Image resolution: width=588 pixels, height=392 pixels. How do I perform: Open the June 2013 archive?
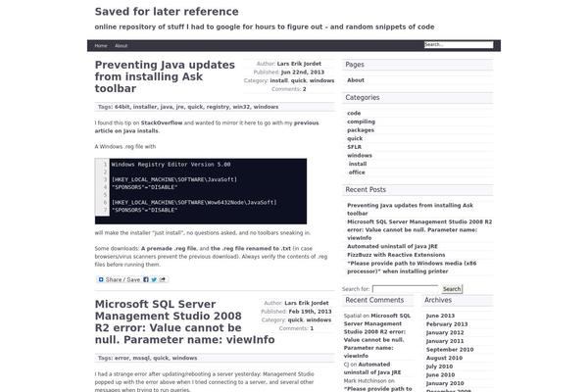pyautogui.click(x=440, y=316)
